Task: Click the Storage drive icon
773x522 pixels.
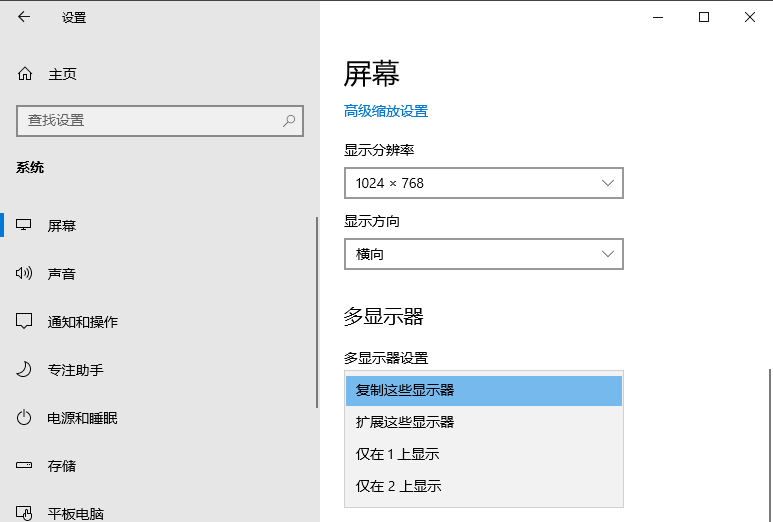Action: click(25, 466)
